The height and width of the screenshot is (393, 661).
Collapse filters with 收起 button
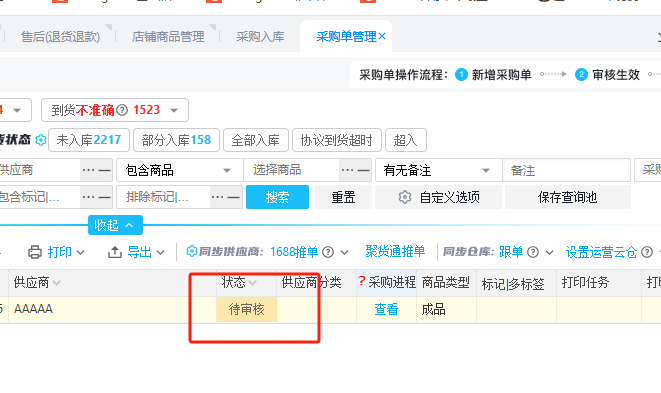[115, 225]
